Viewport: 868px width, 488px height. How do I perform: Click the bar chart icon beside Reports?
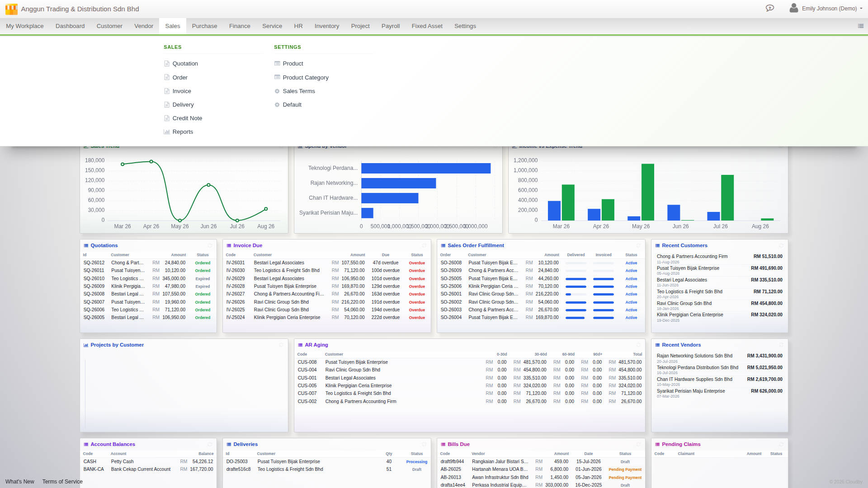click(167, 132)
